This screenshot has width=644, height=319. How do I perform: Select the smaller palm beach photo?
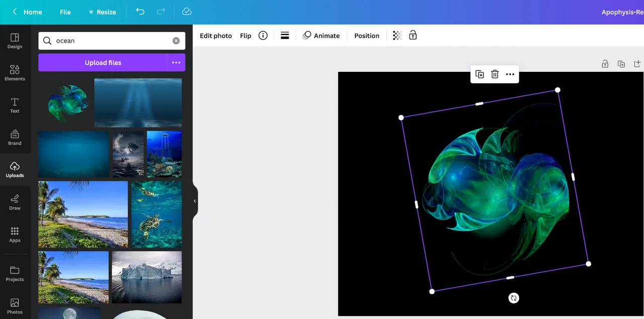[73, 277]
